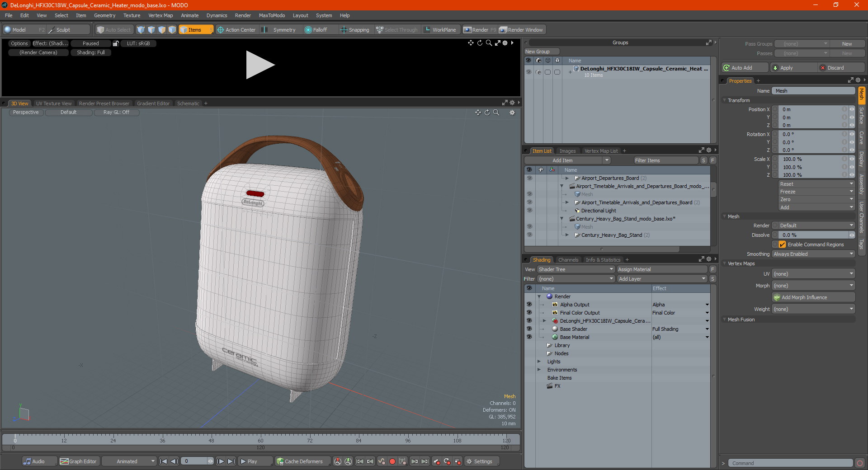Toggle visibility of Century_Heavy_Bag_Stand group

529,235
